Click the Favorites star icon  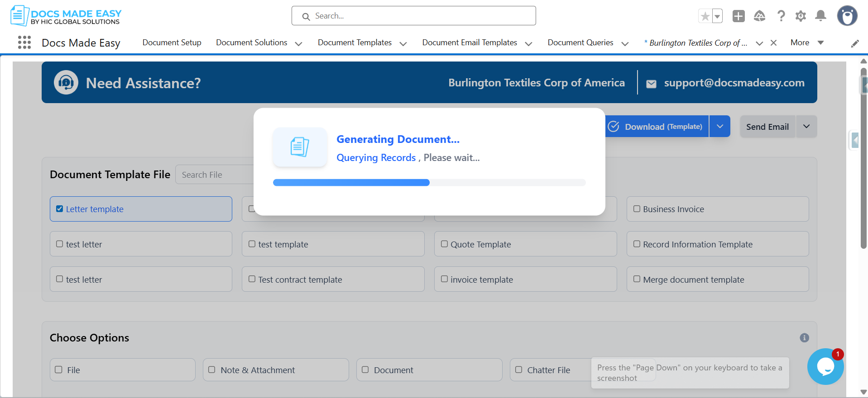(705, 16)
